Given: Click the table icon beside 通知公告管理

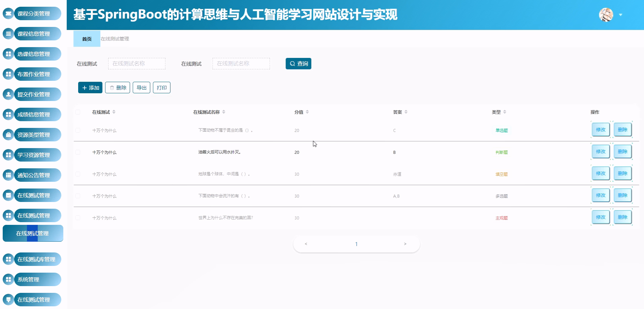Looking at the screenshot, I should pyautogui.click(x=8, y=175).
